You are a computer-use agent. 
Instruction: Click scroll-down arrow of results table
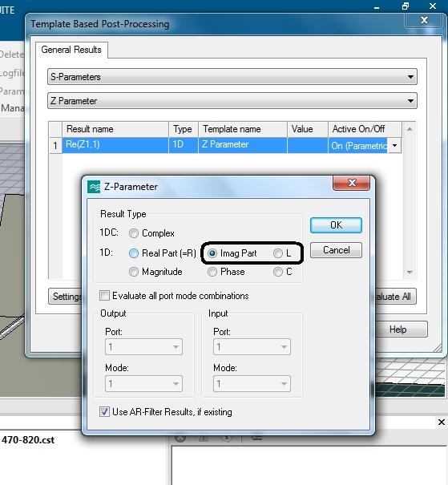click(410, 273)
